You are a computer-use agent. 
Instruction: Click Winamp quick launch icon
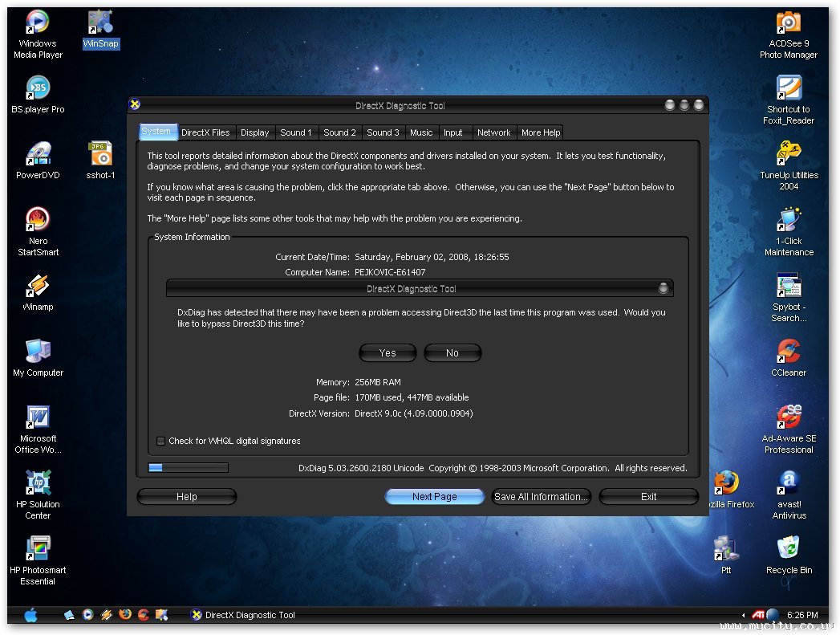coord(107,615)
